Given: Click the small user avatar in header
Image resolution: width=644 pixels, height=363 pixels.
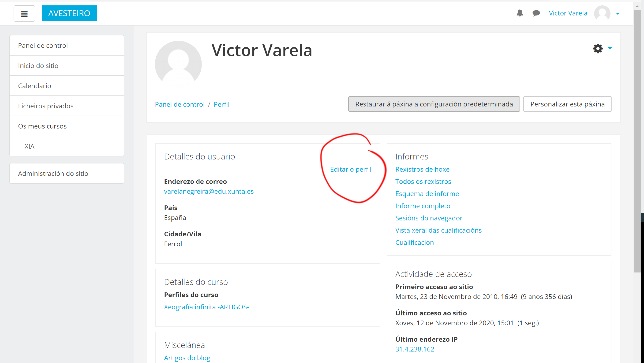Looking at the screenshot, I should click(x=602, y=13).
